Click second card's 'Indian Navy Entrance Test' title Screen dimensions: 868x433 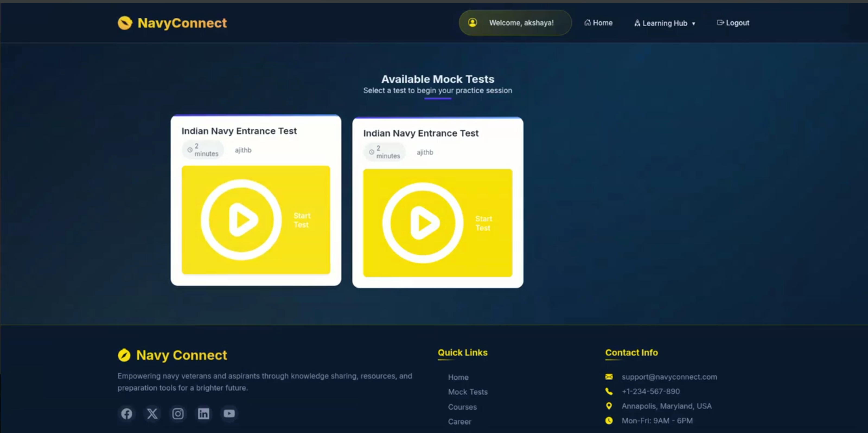(420, 133)
